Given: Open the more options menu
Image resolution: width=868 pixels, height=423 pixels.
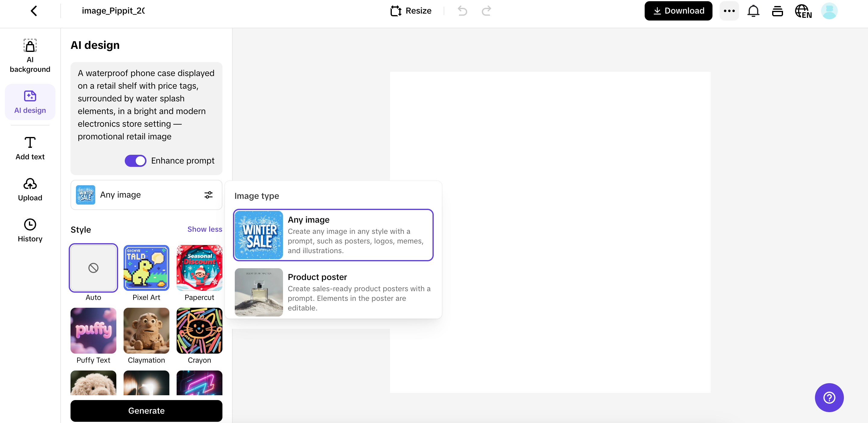Looking at the screenshot, I should (729, 11).
